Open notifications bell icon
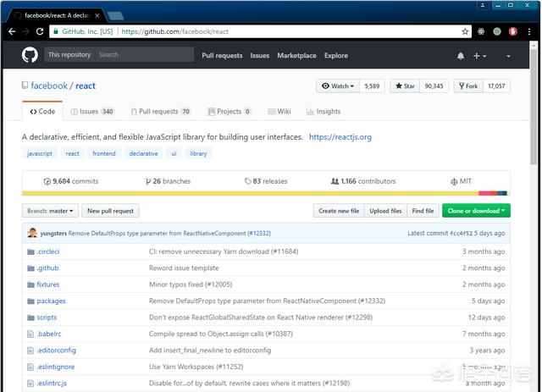 click(461, 56)
